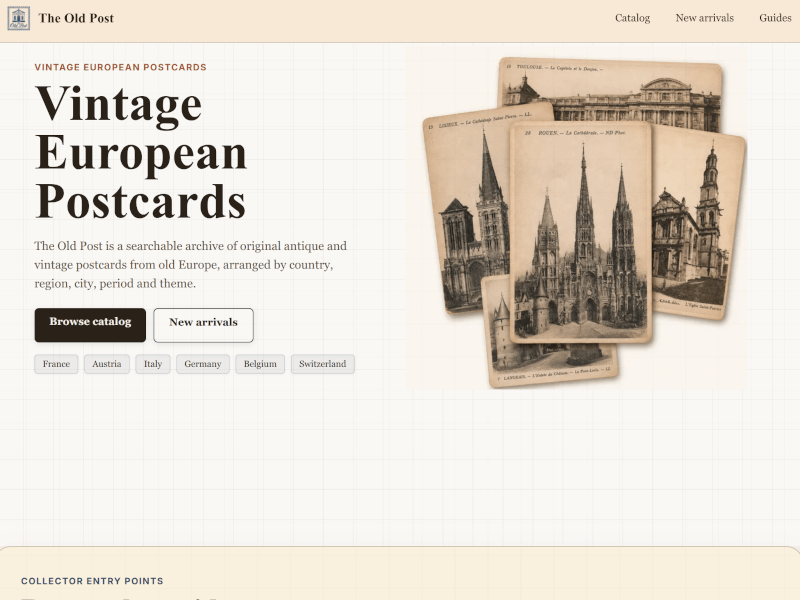Click the searchable archive description paragraph
800x600 pixels.
click(190, 265)
